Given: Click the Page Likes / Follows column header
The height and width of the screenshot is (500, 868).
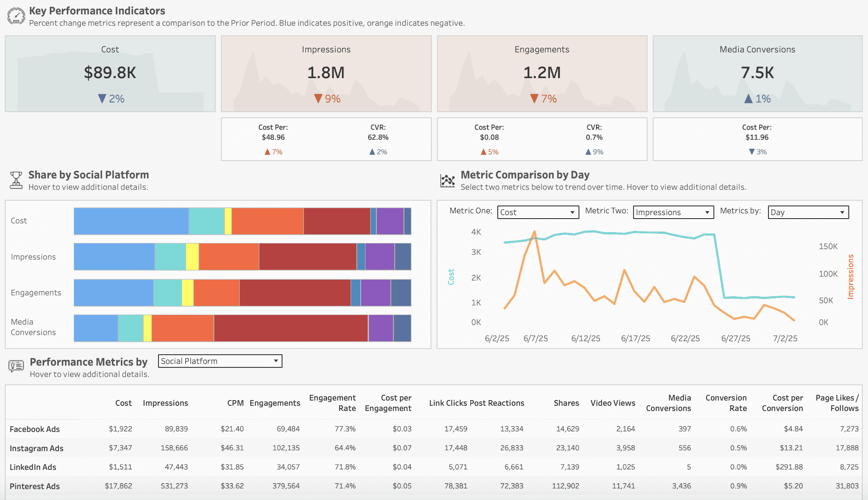Looking at the screenshot, I should click(x=837, y=403).
